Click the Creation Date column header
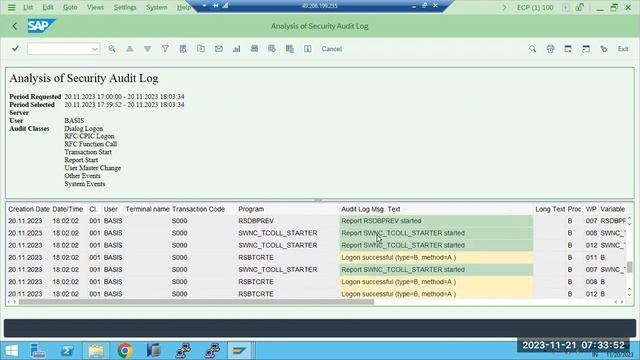The image size is (640, 360). tap(29, 209)
